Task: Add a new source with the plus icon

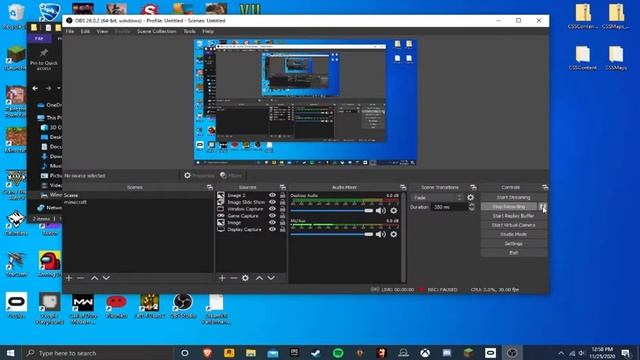Action: pos(222,278)
